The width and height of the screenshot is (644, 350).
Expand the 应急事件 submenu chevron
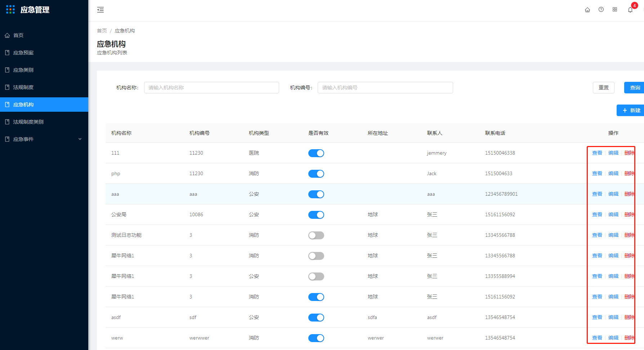pos(80,139)
